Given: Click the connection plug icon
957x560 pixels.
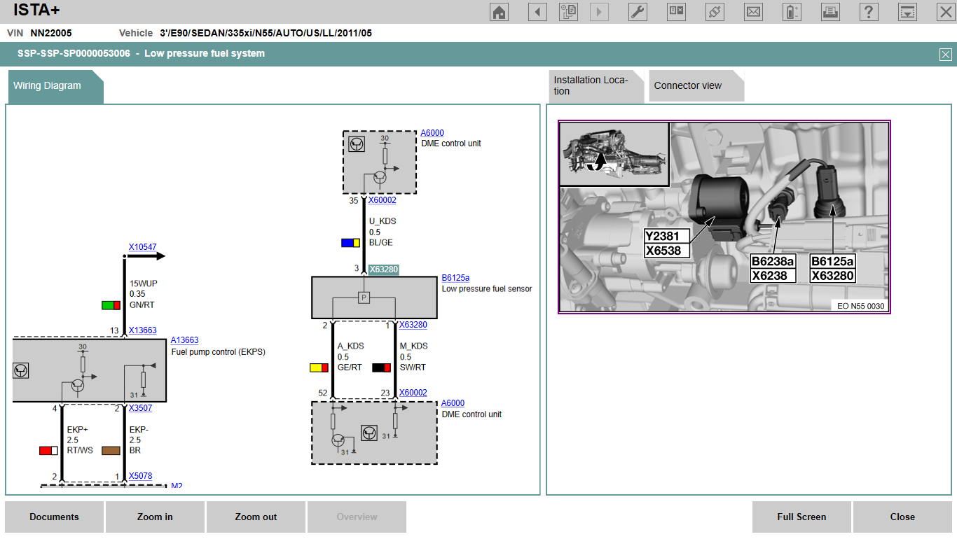Looking at the screenshot, I should 715,12.
